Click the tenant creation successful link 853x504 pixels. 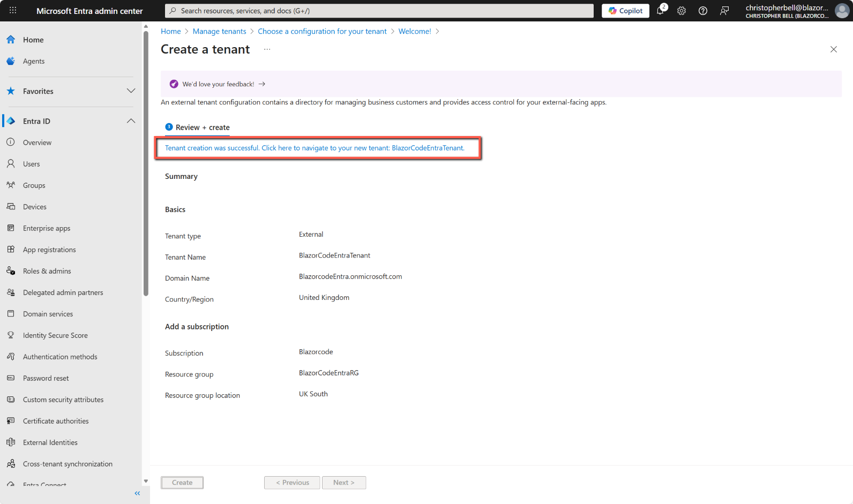(315, 148)
